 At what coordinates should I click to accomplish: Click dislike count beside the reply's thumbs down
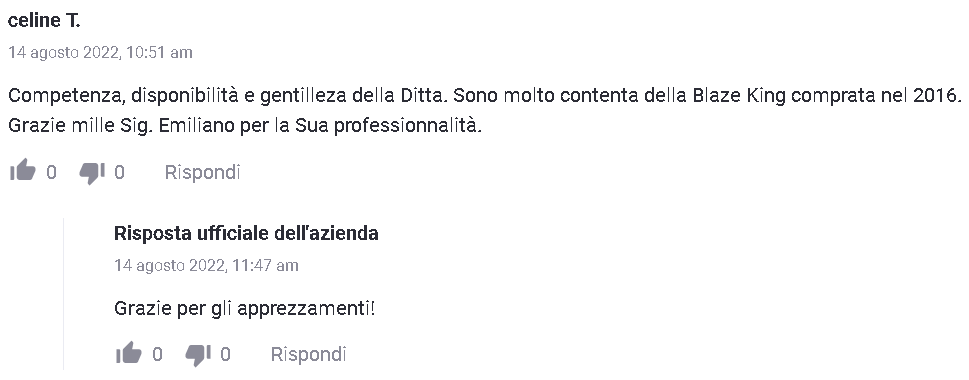226,354
